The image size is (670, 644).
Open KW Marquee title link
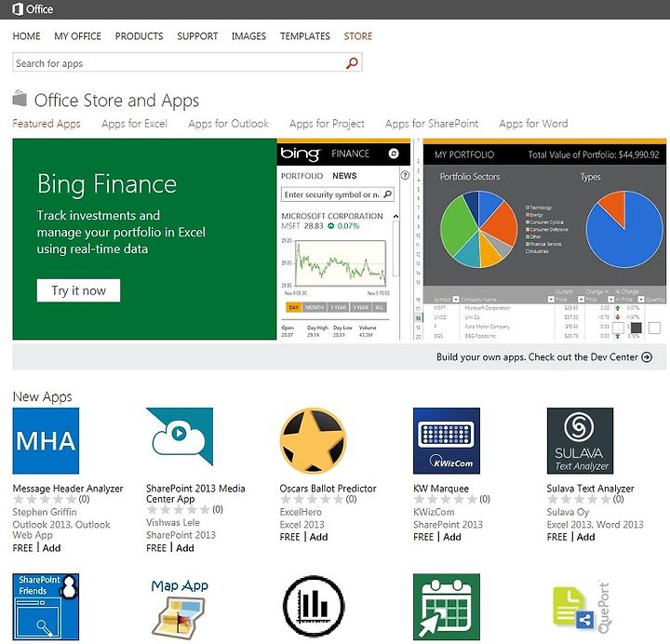click(441, 489)
